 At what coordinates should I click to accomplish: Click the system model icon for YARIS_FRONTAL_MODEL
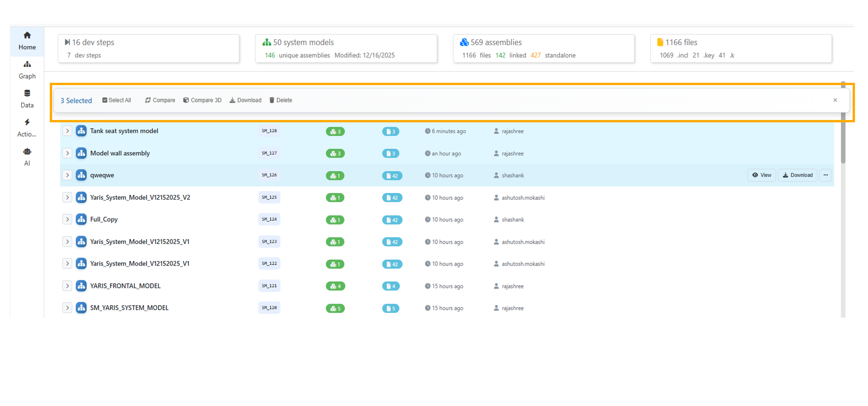pyautogui.click(x=81, y=286)
